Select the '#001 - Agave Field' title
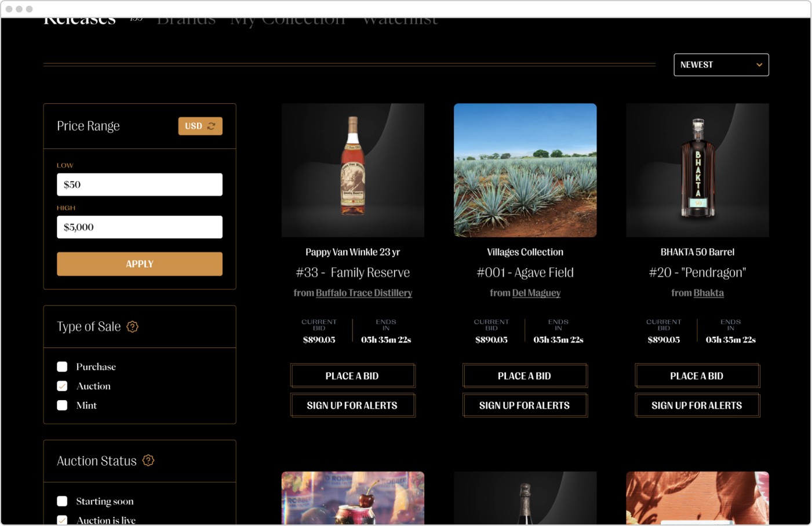 [x=525, y=273]
